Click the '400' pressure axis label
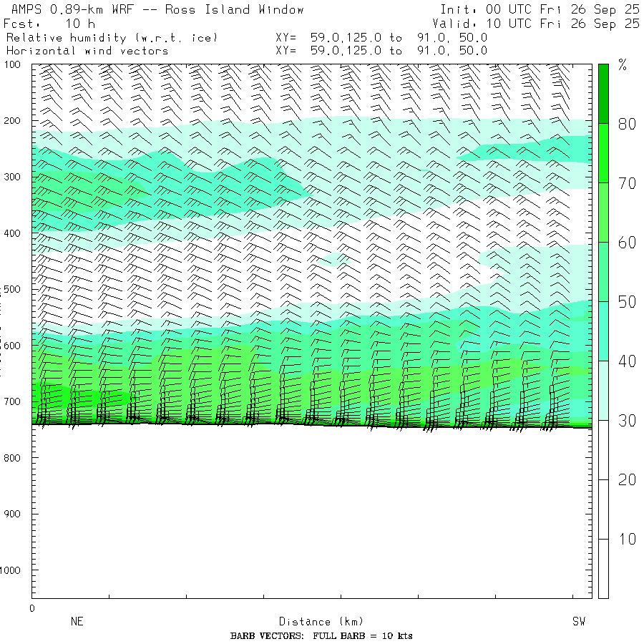 (x=12, y=233)
